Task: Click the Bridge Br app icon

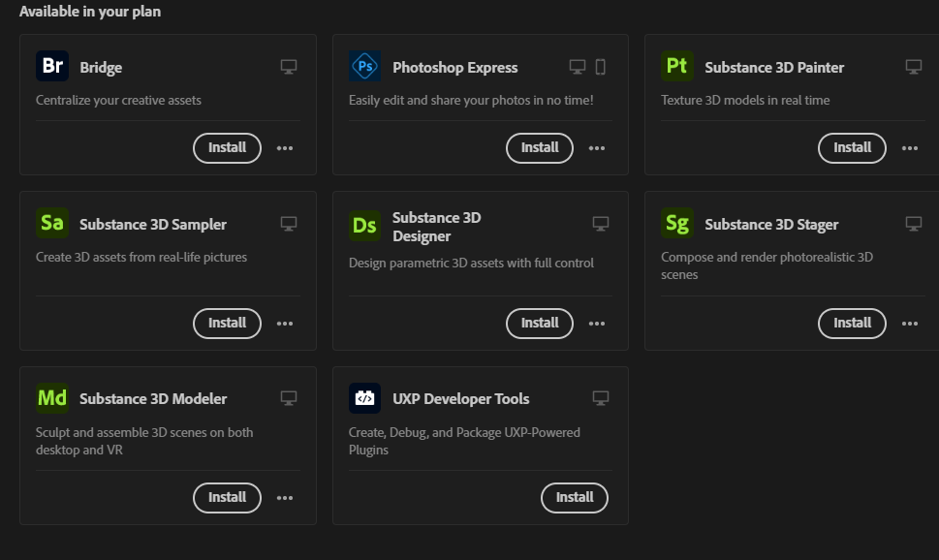Action: (x=52, y=66)
